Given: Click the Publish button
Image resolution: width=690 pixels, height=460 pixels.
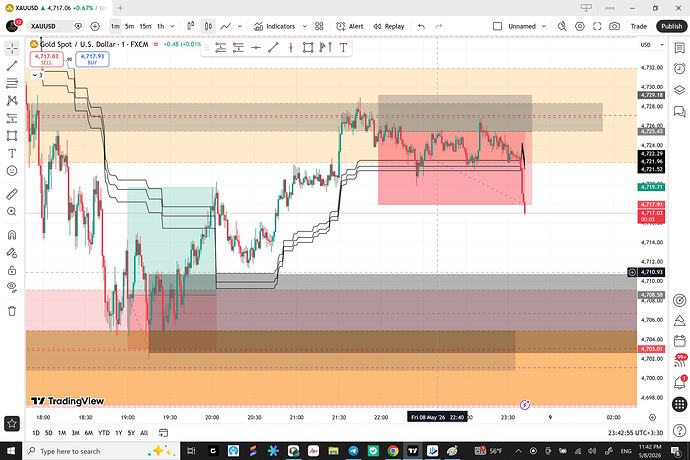Looking at the screenshot, I should [x=672, y=26].
